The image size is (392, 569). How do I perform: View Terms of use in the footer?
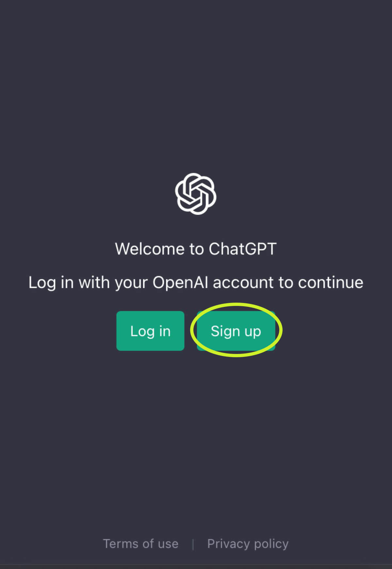(x=141, y=544)
